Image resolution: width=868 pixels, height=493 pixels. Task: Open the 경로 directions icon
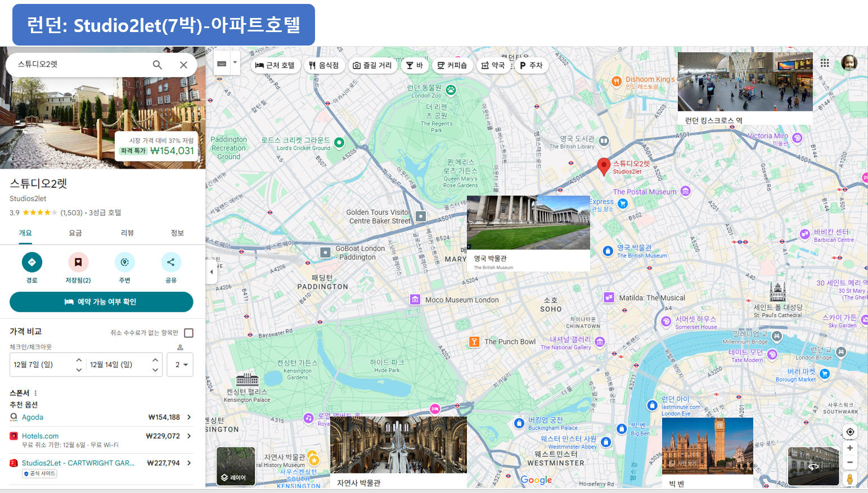32,262
